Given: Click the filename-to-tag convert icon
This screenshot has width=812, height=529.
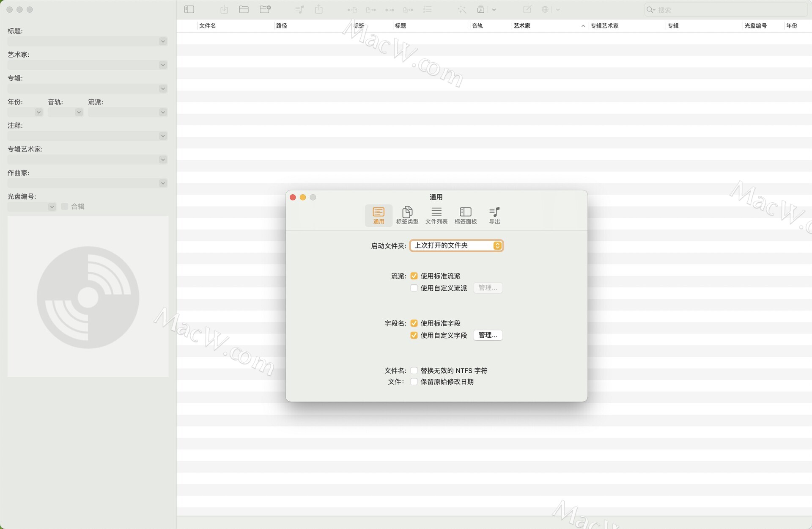Looking at the screenshot, I should (371, 10).
